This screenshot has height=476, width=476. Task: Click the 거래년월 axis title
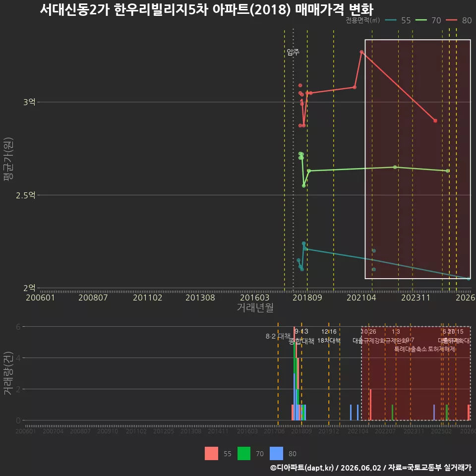255,307
